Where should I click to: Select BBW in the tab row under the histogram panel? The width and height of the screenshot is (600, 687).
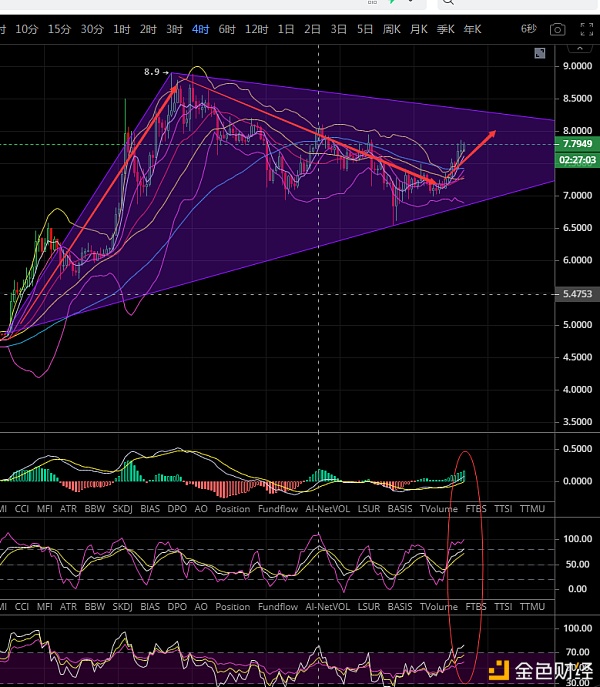coord(95,509)
